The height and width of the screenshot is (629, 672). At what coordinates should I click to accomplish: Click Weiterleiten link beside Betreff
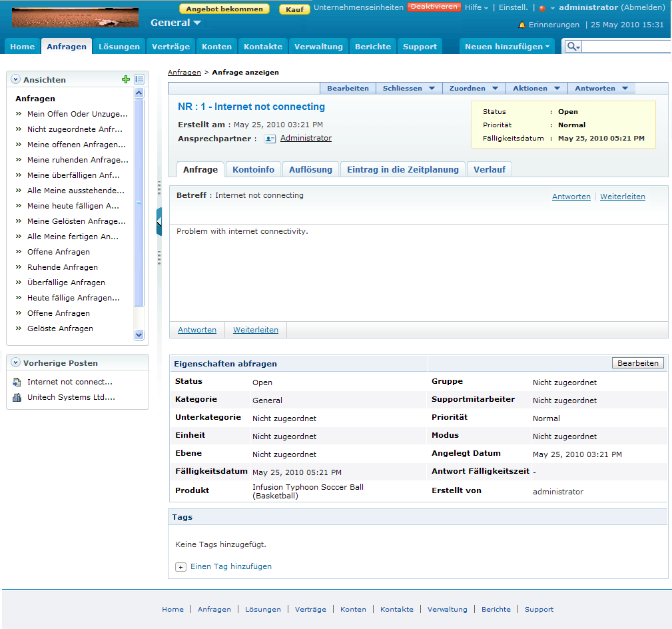click(623, 197)
